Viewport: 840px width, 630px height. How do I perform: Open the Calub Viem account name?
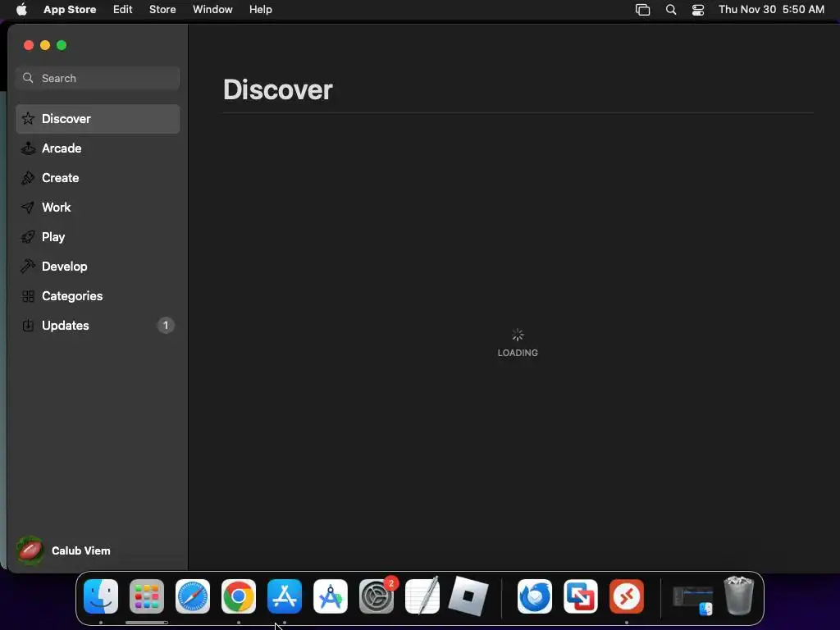click(81, 550)
